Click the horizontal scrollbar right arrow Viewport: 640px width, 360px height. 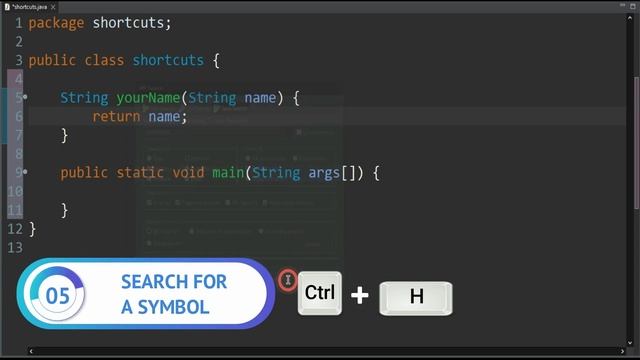622,351
